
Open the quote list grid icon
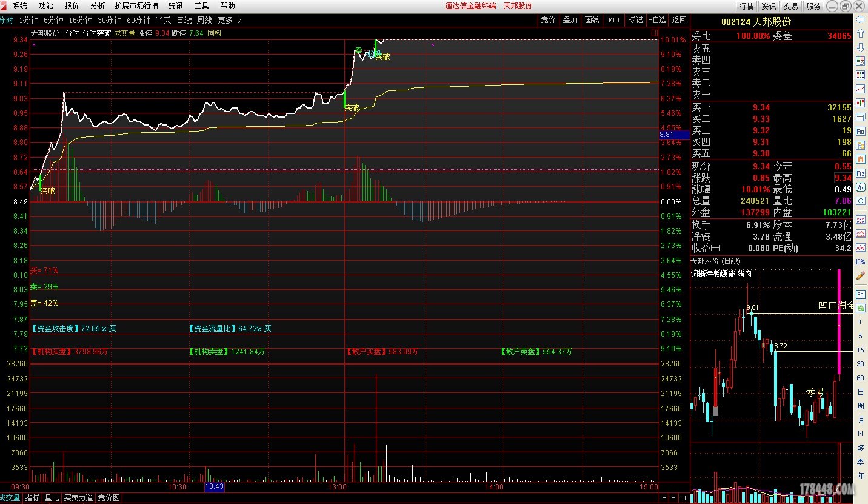point(860,75)
